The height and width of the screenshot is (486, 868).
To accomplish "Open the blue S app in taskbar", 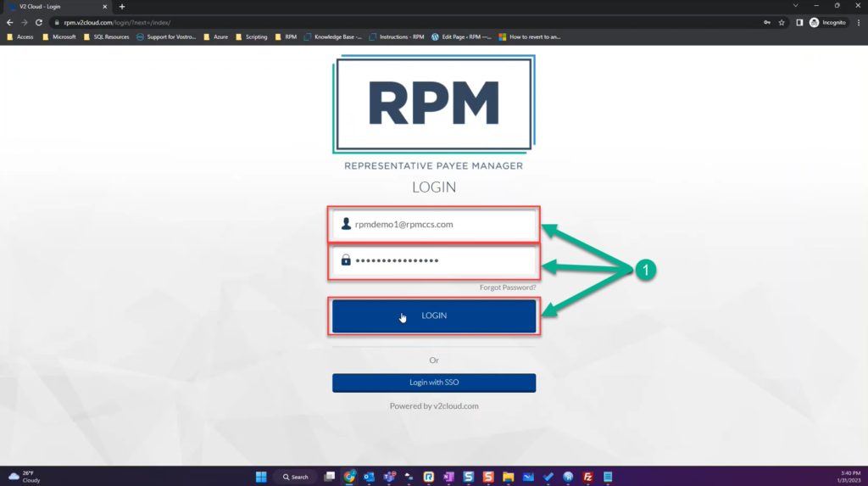I will [x=468, y=477].
